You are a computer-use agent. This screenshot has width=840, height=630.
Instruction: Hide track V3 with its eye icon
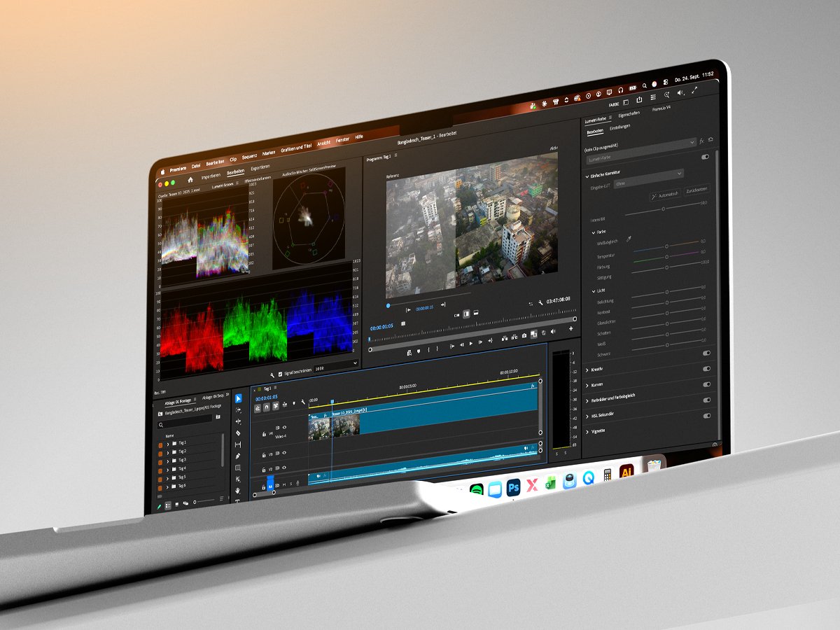tap(284, 453)
